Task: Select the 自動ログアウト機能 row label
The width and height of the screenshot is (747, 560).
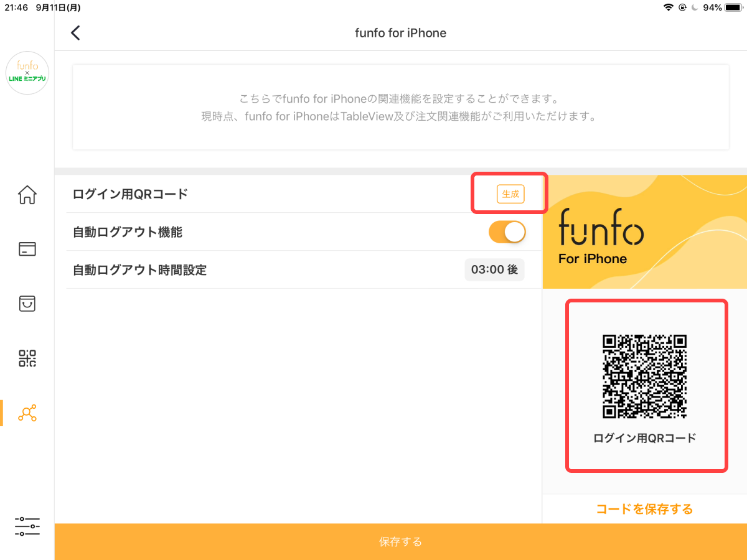Action: coord(128,232)
